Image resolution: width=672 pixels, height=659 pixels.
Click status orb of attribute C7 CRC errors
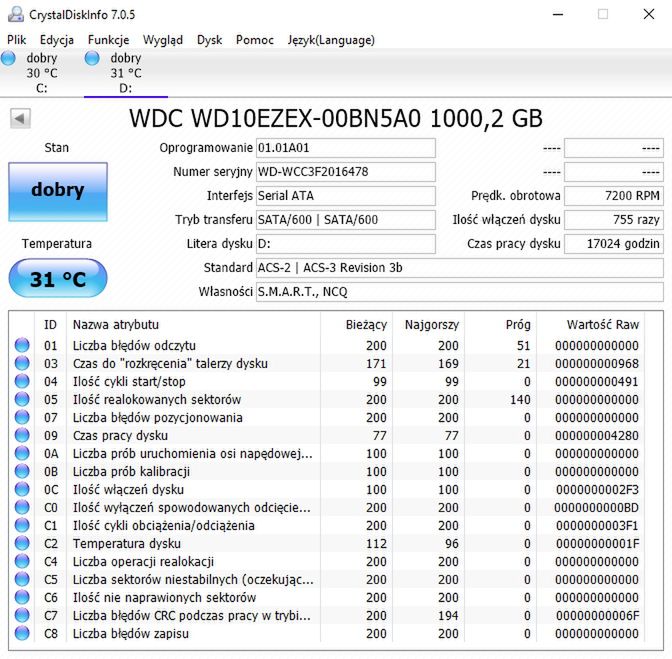coord(22,615)
